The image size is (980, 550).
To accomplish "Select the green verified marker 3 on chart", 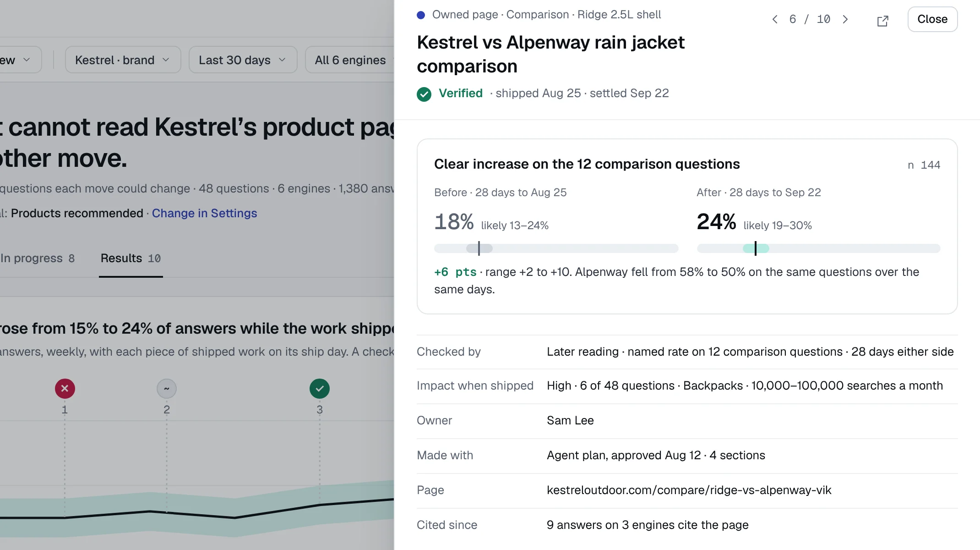I will pyautogui.click(x=320, y=389).
